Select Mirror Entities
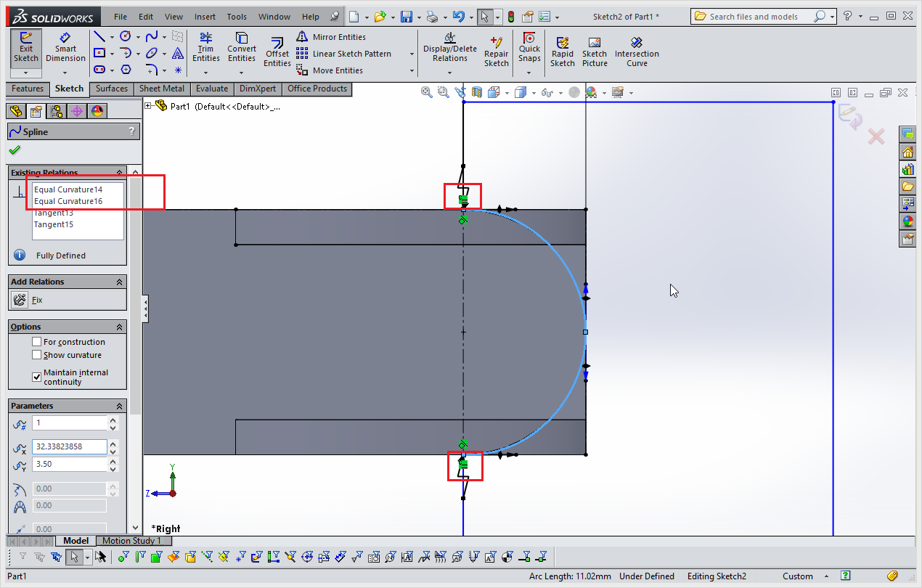Screen dimensions: 922x588 click(331, 37)
